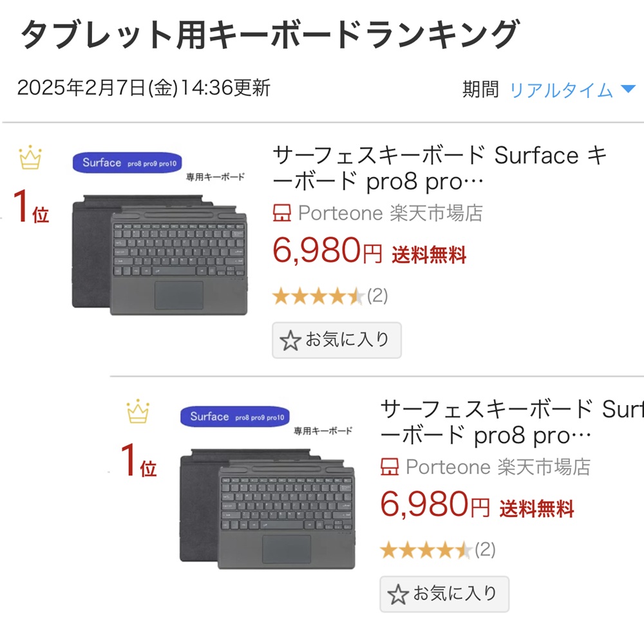
Task: Click the star icon in top お気に入り button
Action: click(x=290, y=341)
